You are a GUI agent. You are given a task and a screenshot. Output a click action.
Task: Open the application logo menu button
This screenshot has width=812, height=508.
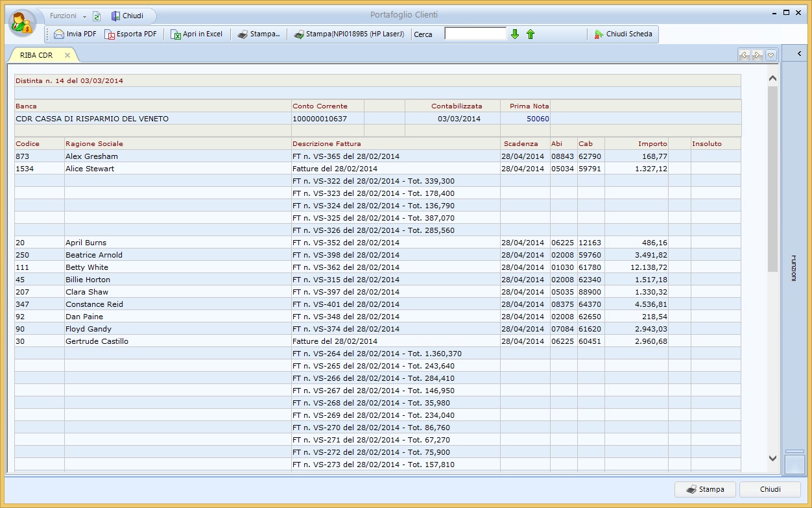point(23,23)
